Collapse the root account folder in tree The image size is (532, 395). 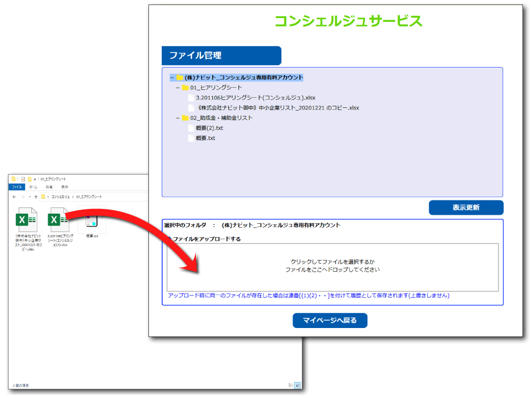point(172,78)
